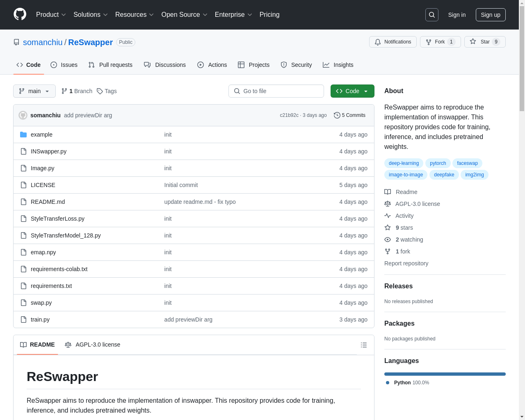This screenshot has width=525, height=420.
Task: Focus the Go to file search field
Action: [x=276, y=91]
